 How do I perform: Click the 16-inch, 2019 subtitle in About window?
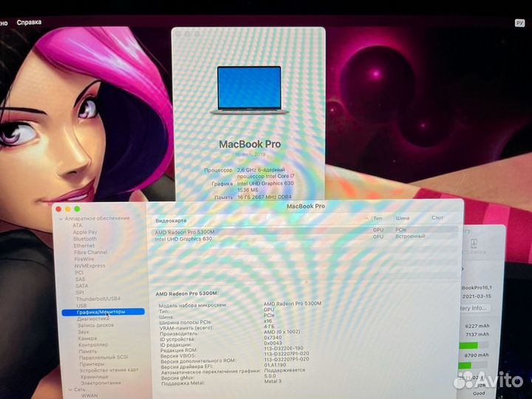[250, 154]
